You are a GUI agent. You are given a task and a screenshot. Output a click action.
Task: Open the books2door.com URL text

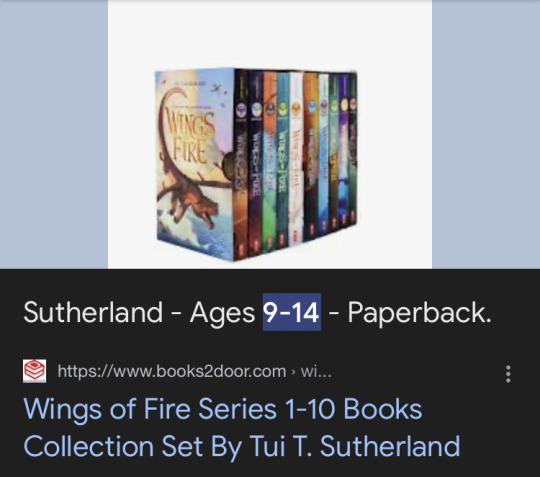[x=172, y=371]
